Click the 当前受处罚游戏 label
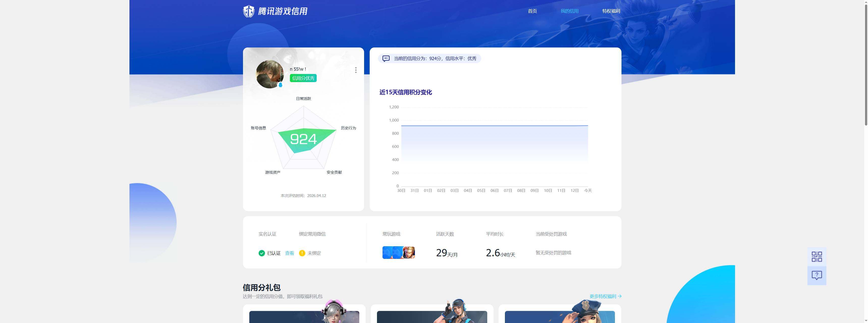Image resolution: width=868 pixels, height=323 pixels. [551, 234]
